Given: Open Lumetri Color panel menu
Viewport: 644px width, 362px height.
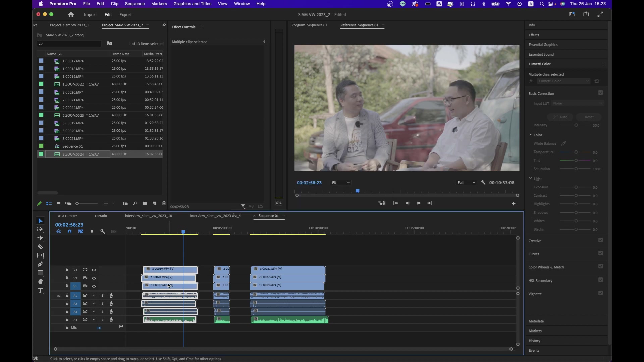Looking at the screenshot, I should coord(603,64).
